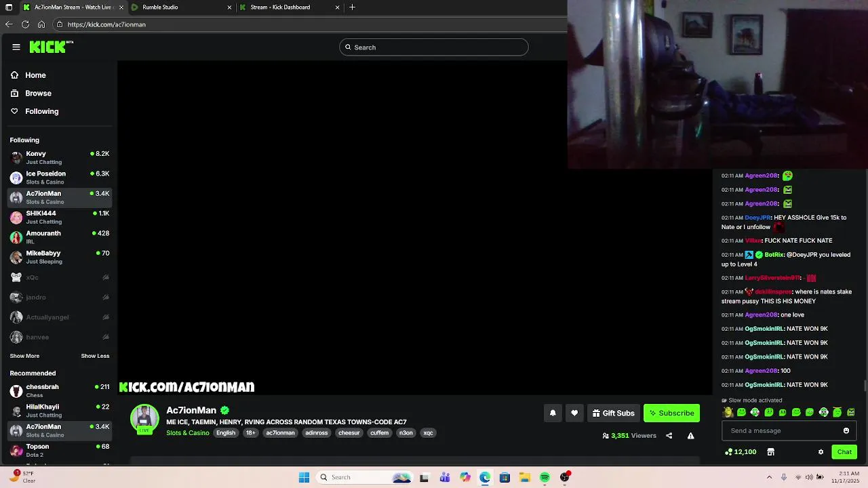
Task: Select the English language tag
Action: click(226, 433)
